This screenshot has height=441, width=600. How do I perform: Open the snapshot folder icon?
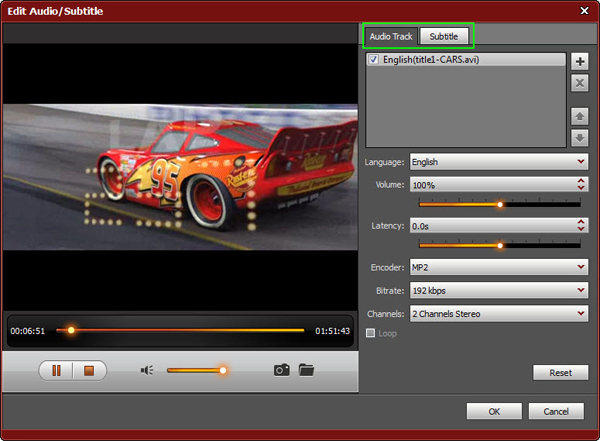click(307, 370)
